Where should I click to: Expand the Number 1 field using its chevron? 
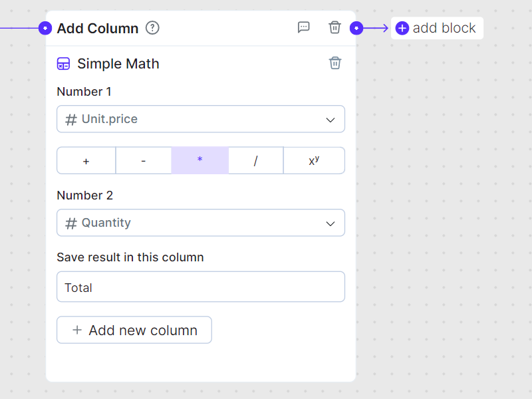331,119
